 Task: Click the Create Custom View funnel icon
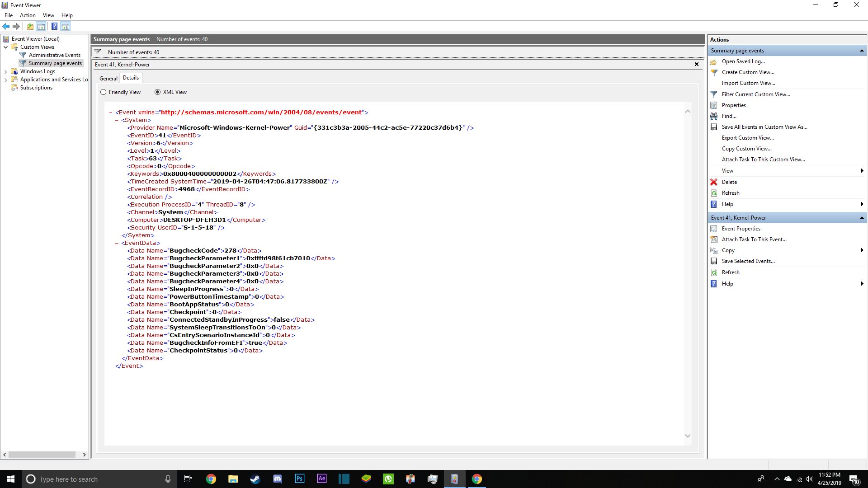coord(714,72)
